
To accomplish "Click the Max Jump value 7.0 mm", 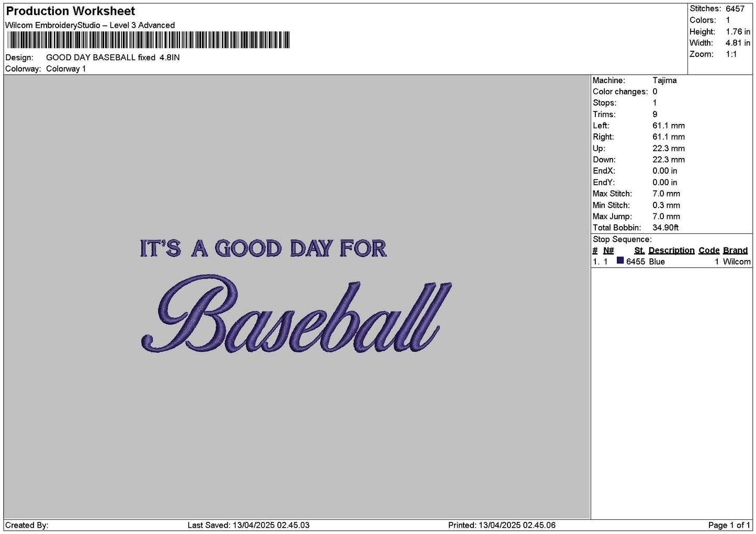I will pos(666,217).
